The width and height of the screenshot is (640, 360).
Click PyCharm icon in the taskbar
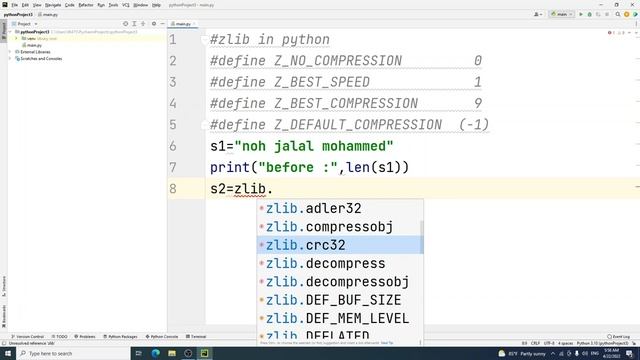pos(204,353)
